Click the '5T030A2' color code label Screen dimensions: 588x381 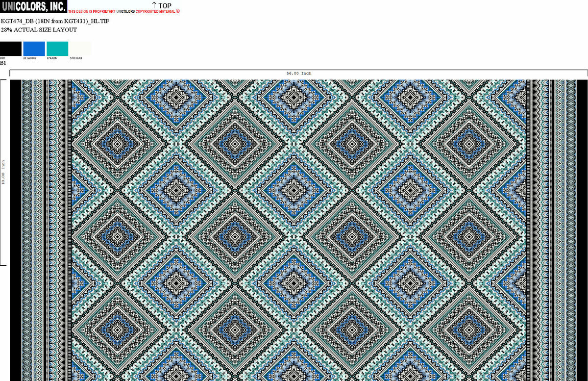tap(76, 58)
